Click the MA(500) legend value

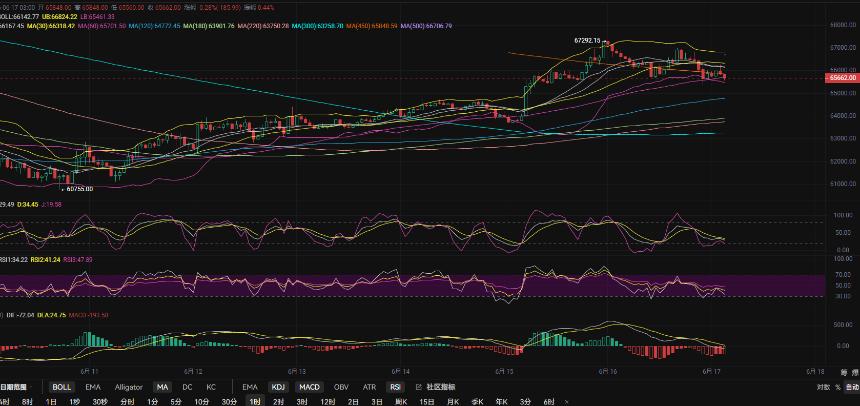click(427, 26)
